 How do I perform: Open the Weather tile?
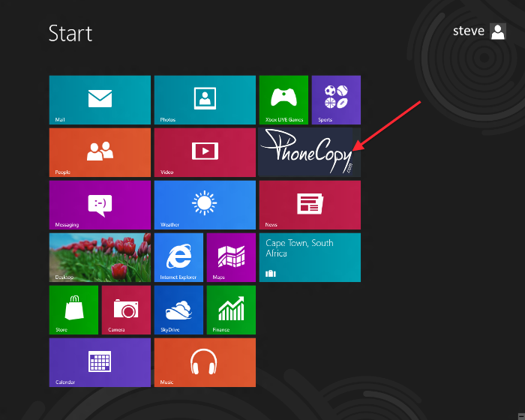[205, 205]
